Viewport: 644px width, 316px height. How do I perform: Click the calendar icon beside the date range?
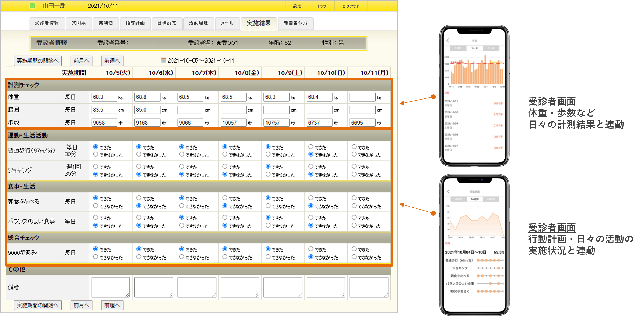point(164,61)
